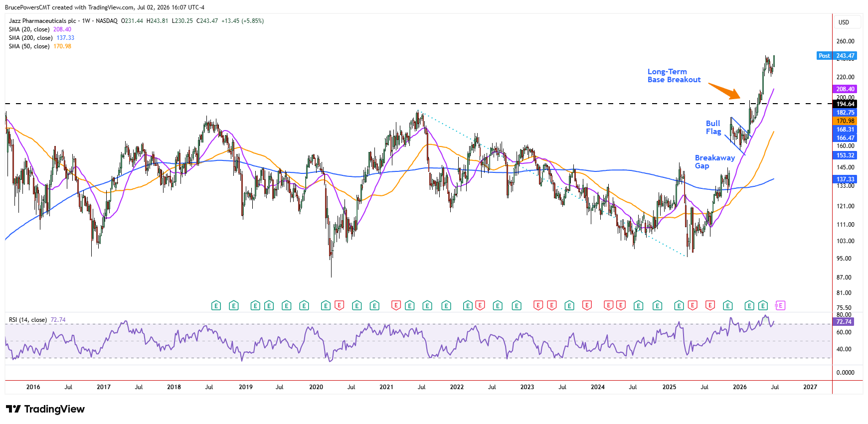Click the 260.00 price axis label
The width and height of the screenshot is (868, 424).
pos(846,41)
